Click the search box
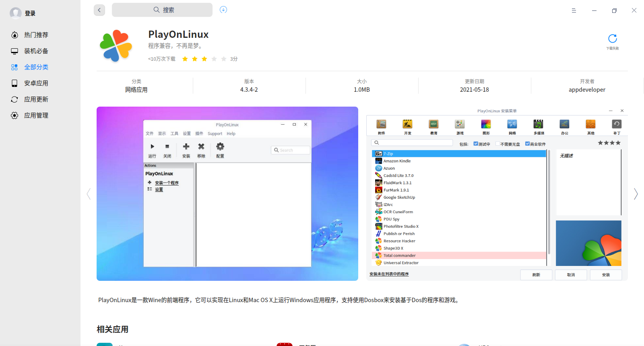 click(162, 10)
